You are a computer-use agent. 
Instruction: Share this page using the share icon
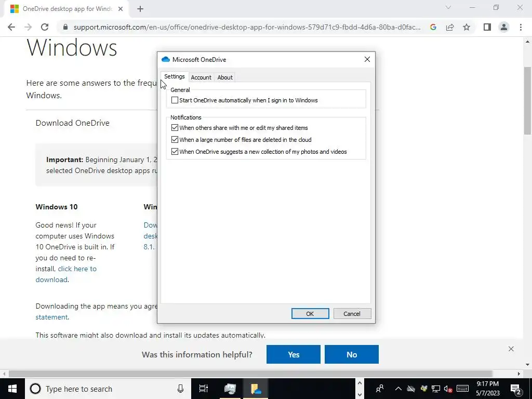click(450, 27)
